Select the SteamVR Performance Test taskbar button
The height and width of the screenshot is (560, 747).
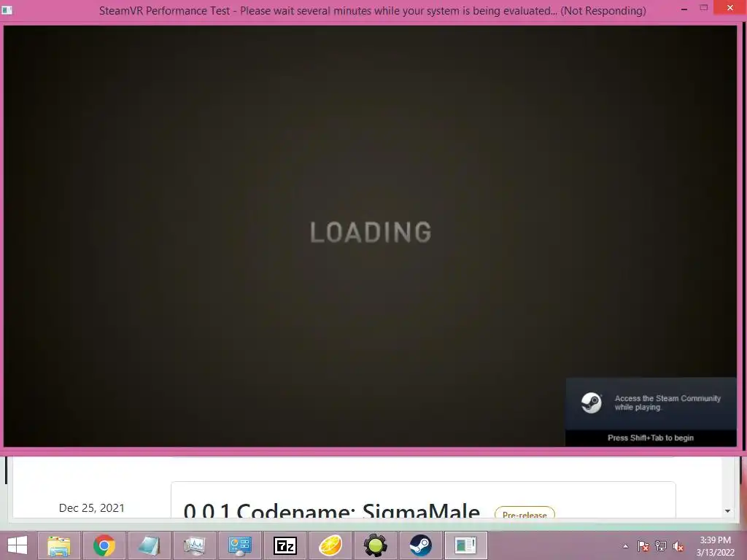(x=466, y=545)
